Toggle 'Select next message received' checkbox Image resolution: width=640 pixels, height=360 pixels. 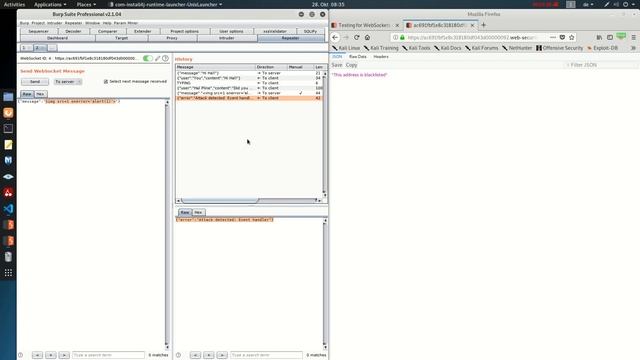[x=106, y=82]
